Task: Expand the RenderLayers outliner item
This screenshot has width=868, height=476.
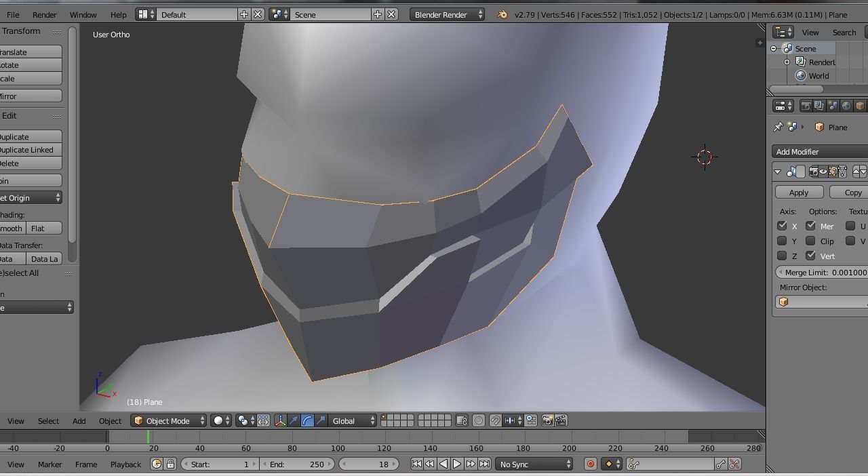Action: click(787, 62)
